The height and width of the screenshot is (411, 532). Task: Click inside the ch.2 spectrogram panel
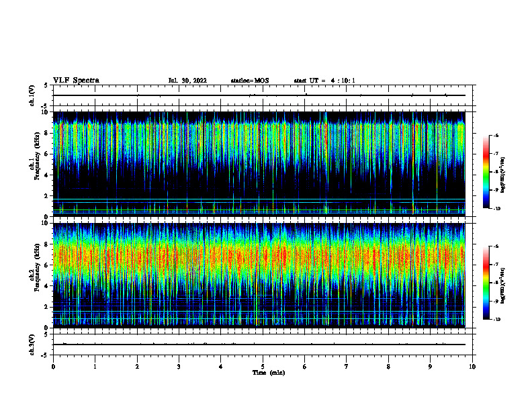[x=259, y=275]
